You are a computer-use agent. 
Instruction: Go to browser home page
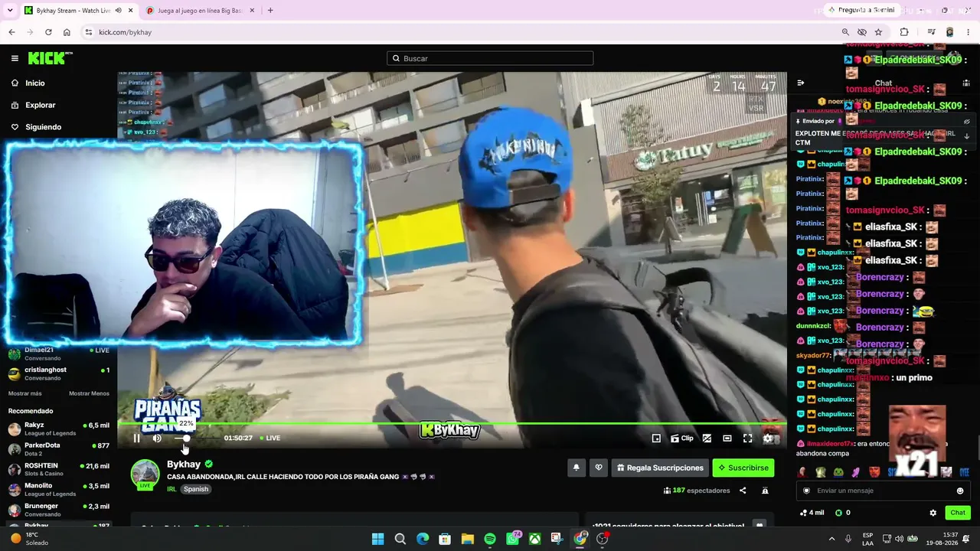click(x=67, y=32)
